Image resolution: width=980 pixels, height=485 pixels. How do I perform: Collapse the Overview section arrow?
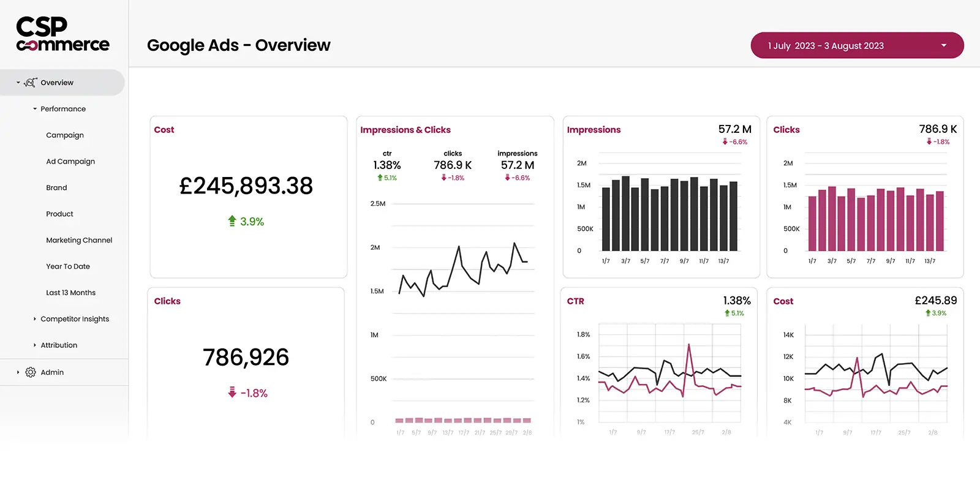(x=18, y=83)
